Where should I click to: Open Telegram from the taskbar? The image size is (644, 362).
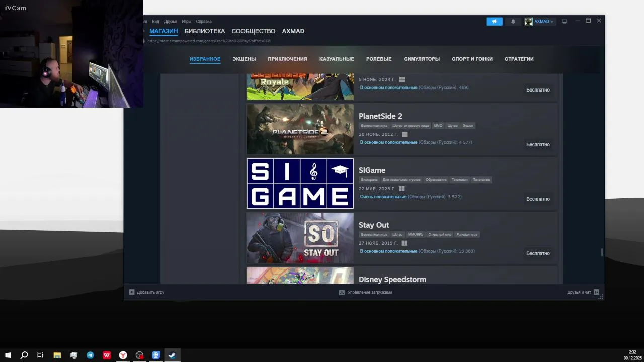tap(90, 355)
